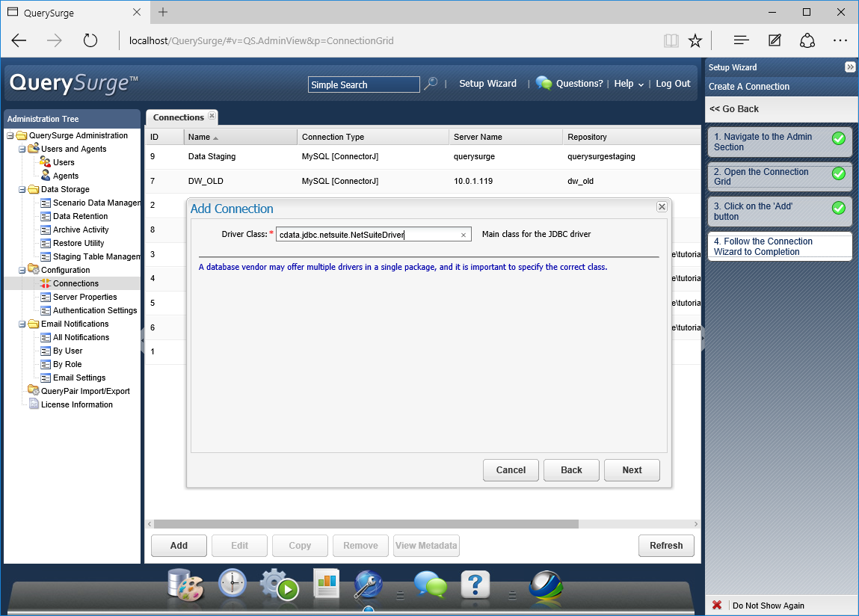Screen dimensions: 859x616
Task: Collapse the Setup Wizard panel with arrows
Action: 850,67
